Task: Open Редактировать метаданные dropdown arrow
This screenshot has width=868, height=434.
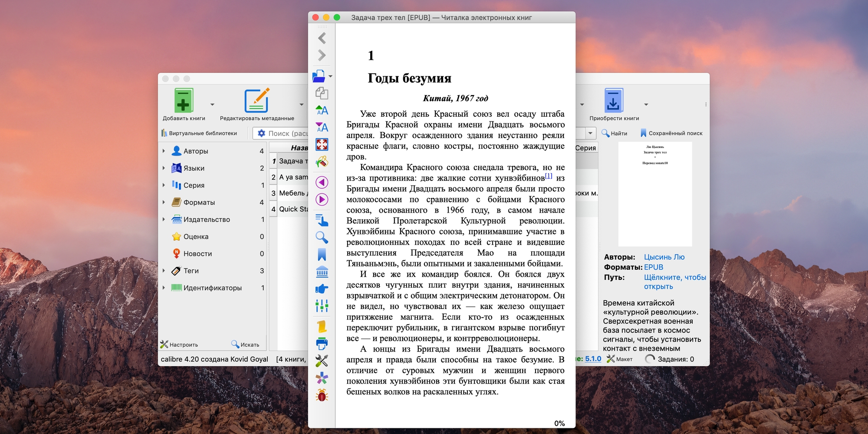Action: tap(302, 105)
